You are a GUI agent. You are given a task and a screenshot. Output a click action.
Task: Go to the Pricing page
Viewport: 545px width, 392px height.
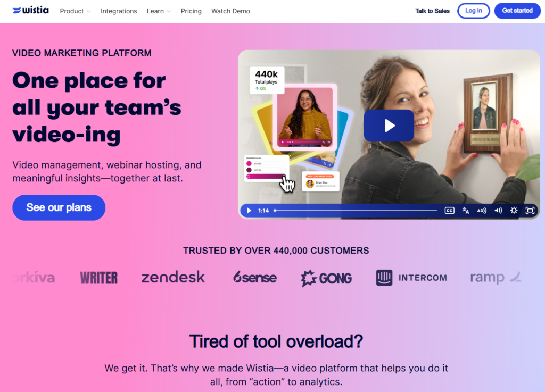click(191, 11)
